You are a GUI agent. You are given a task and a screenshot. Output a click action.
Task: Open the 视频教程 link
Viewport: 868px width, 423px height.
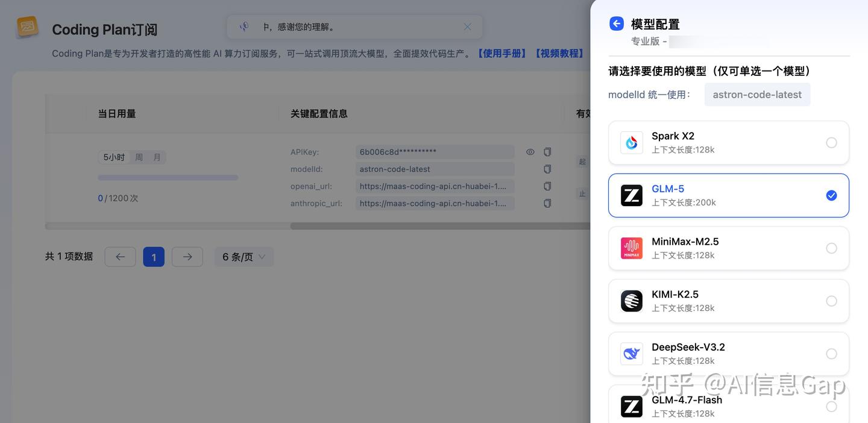(559, 54)
